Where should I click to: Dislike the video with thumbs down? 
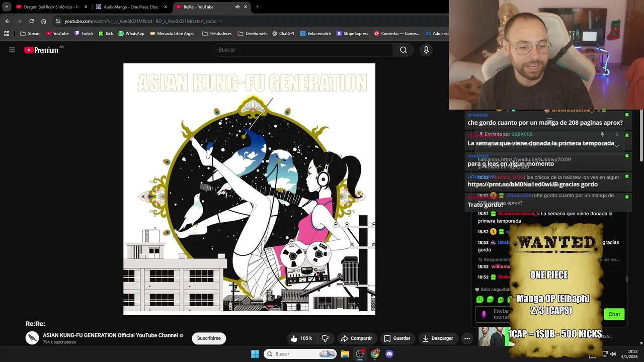point(325,338)
